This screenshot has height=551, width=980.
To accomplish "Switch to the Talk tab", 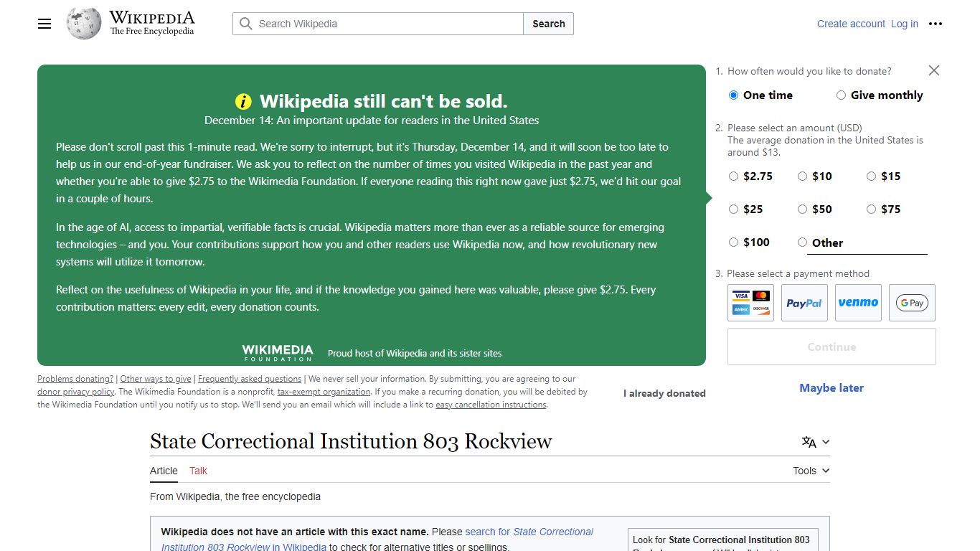I will [198, 471].
